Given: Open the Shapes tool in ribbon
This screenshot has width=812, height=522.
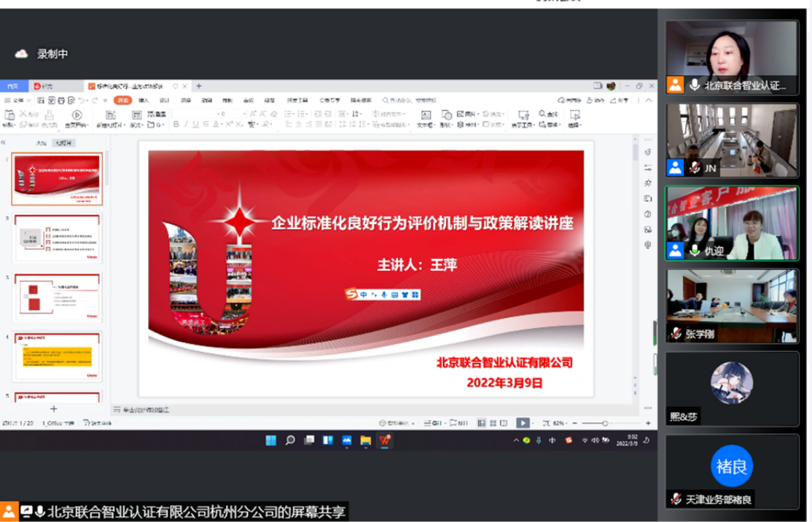Looking at the screenshot, I should (x=446, y=119).
